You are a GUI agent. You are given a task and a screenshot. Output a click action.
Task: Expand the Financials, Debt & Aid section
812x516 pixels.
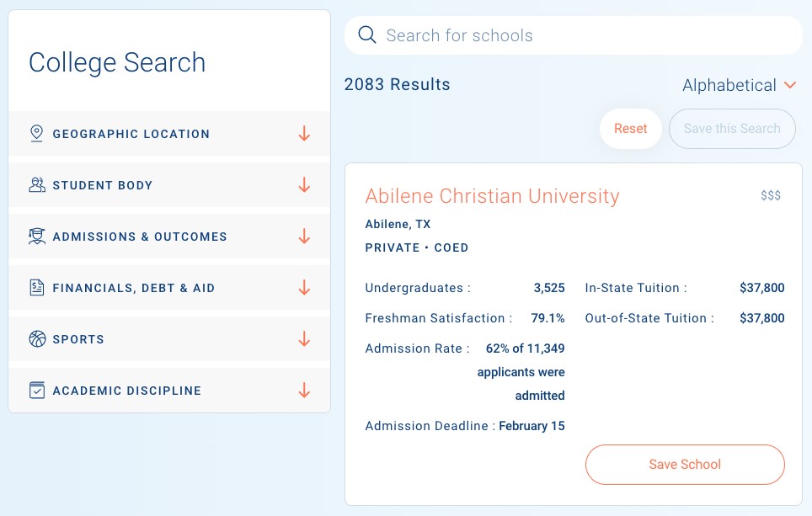click(304, 288)
